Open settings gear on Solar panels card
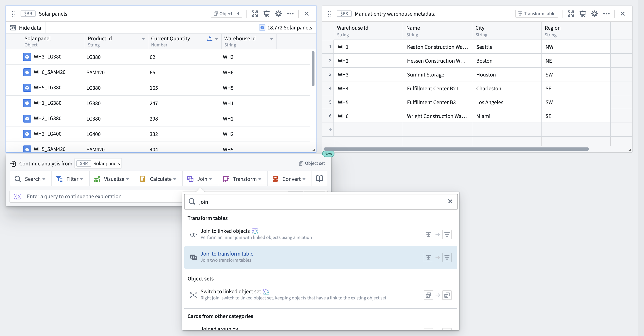The image size is (644, 336). point(278,14)
